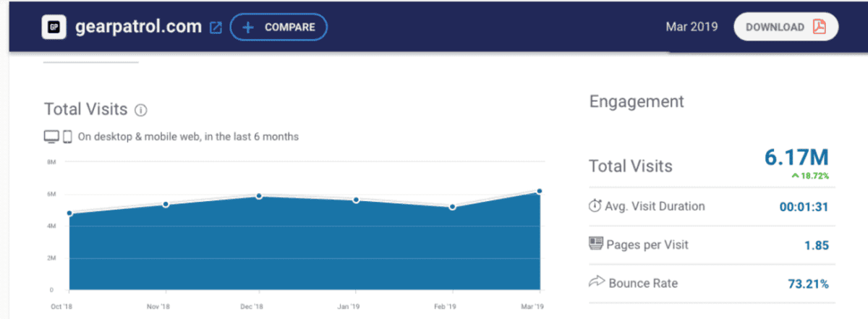868x319 pixels.
Task: Click the 6.17M total visits value
Action: coord(796,157)
